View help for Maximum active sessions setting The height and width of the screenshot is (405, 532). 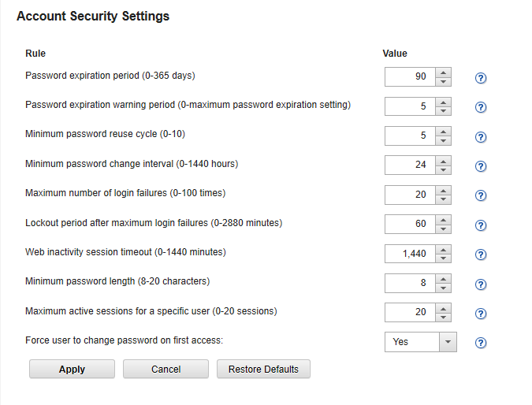[481, 314]
